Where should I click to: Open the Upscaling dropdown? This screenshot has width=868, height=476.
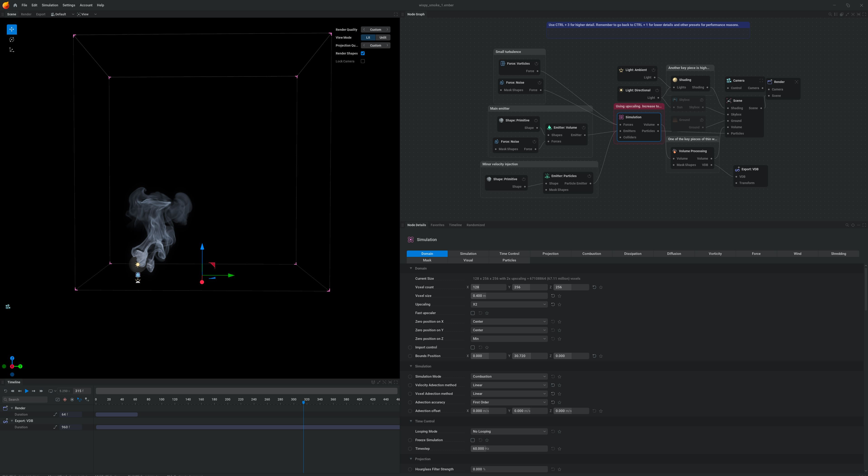click(509, 304)
